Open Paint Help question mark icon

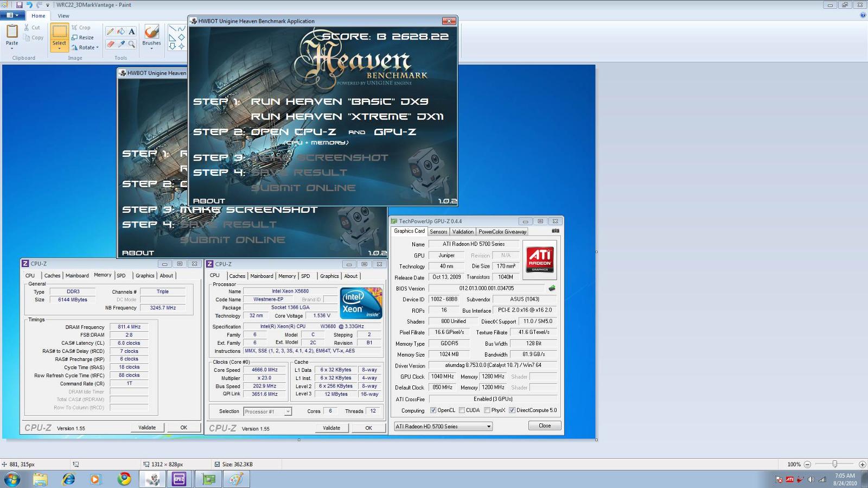click(x=863, y=15)
